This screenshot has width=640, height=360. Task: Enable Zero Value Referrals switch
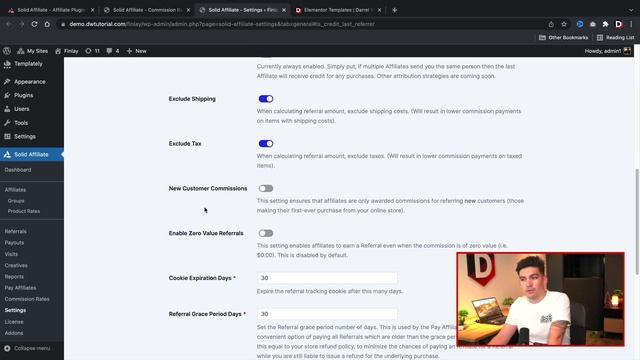266,233
